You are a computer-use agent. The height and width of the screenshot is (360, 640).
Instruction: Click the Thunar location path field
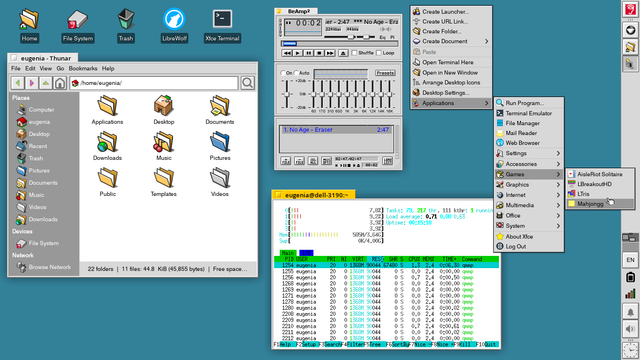pyautogui.click(x=154, y=83)
